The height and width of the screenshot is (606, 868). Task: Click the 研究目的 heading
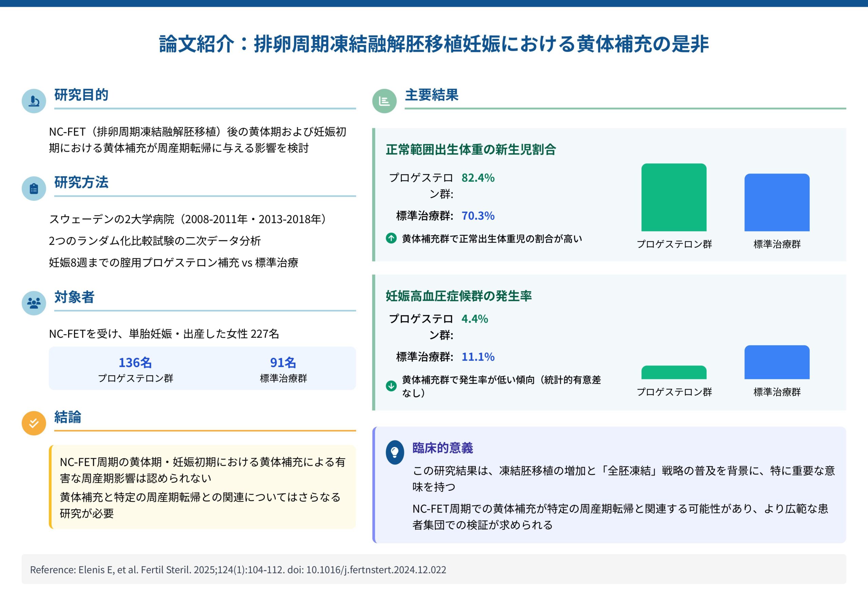tap(81, 95)
